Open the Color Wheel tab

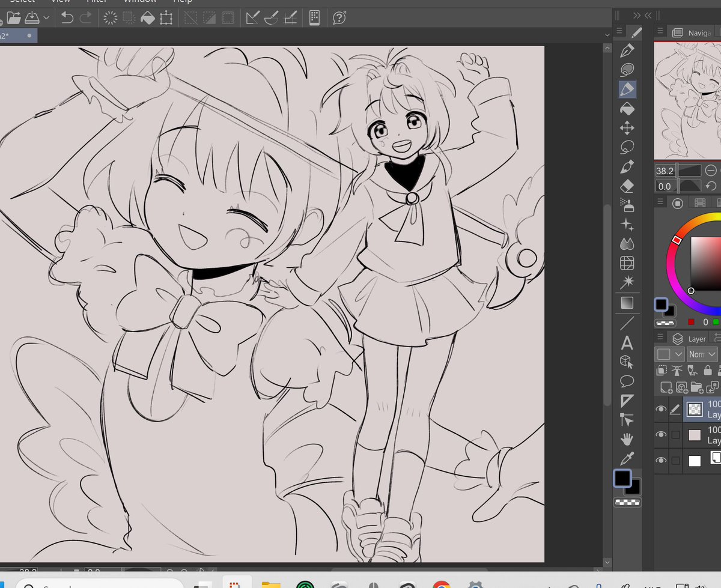pos(678,203)
